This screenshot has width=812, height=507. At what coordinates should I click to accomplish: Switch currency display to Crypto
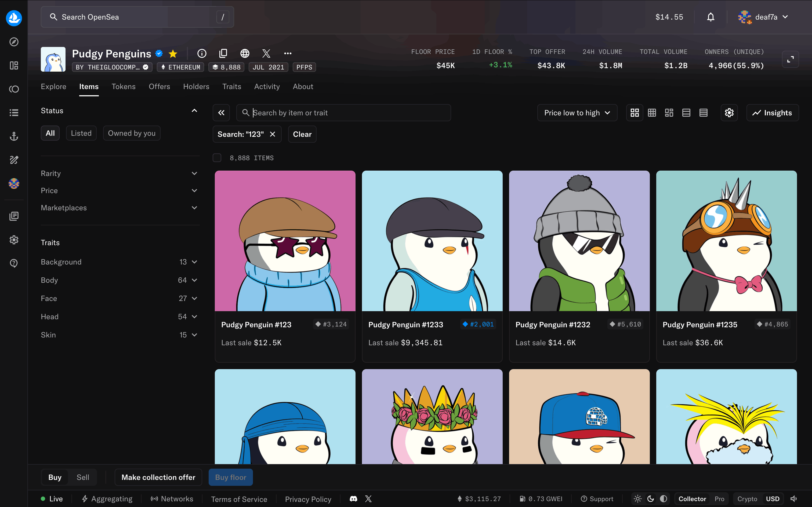point(747,499)
